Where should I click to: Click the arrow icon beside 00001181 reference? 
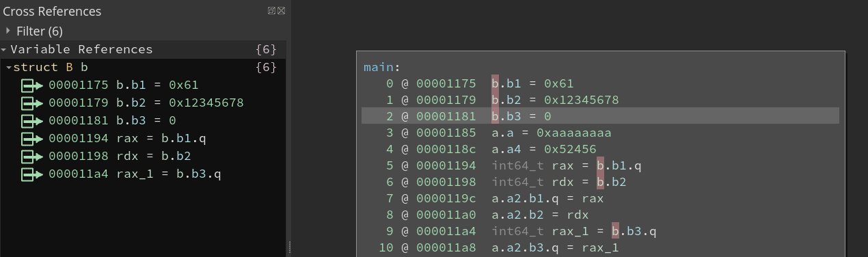pyautogui.click(x=32, y=121)
